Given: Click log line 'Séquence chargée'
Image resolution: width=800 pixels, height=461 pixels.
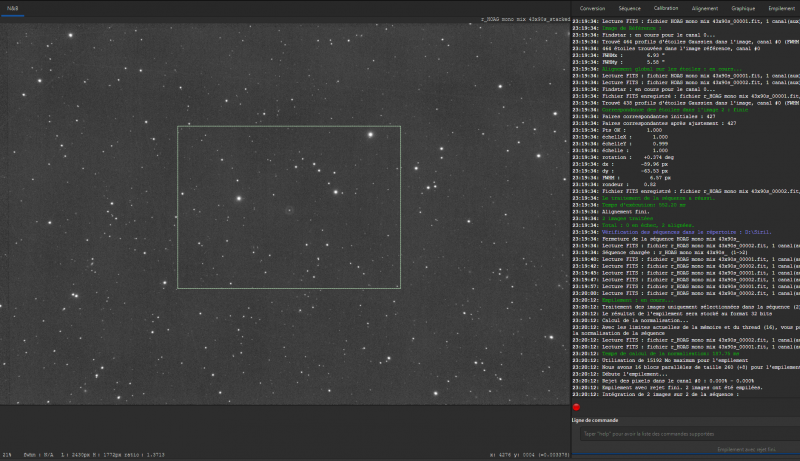Looking at the screenshot, I should point(674,252).
